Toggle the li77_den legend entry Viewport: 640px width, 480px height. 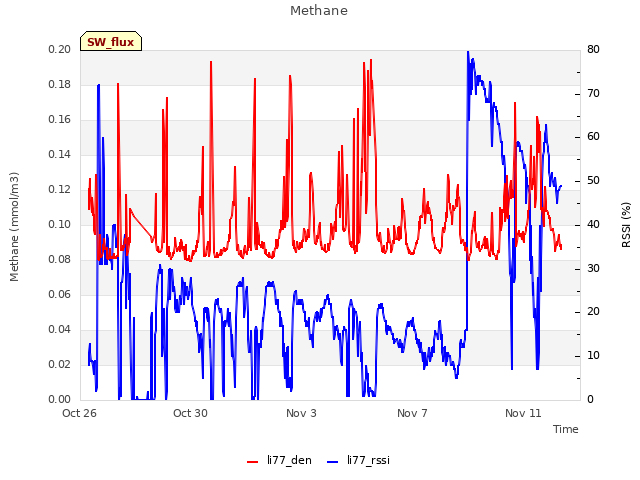279,460
